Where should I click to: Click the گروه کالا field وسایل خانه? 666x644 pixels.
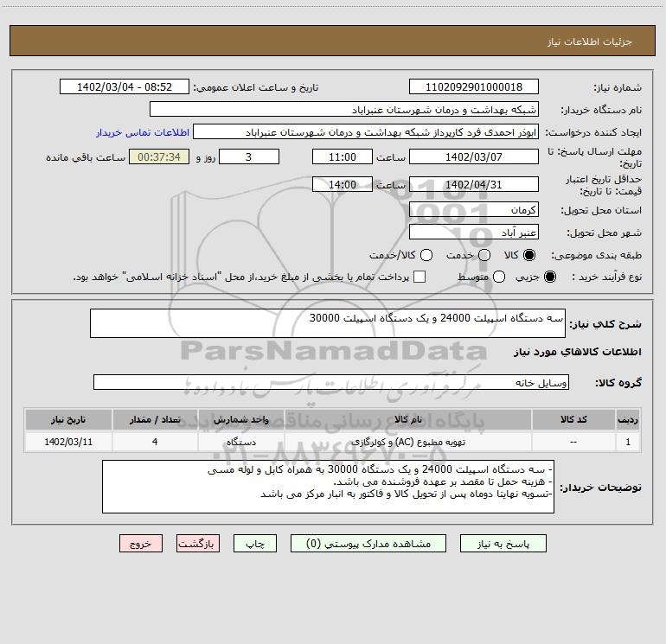click(x=331, y=382)
